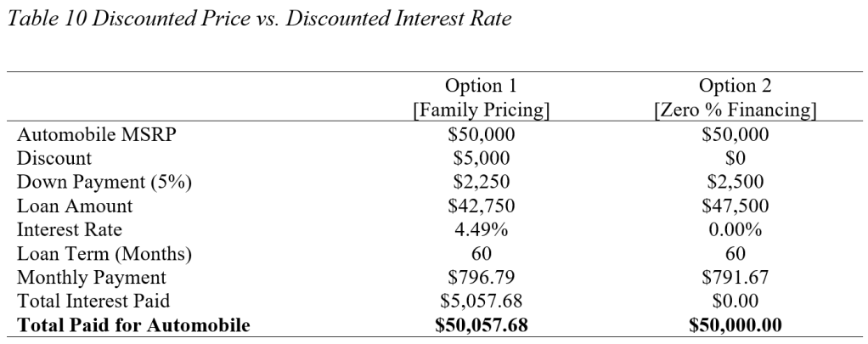Select the $50,057.68 total paid value

[x=482, y=324]
